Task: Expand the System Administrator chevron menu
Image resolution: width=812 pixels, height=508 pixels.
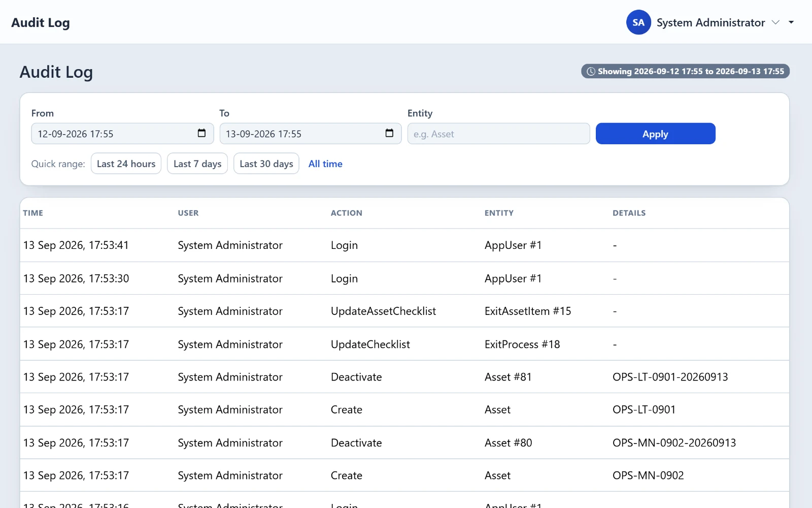Action: pyautogui.click(x=775, y=22)
